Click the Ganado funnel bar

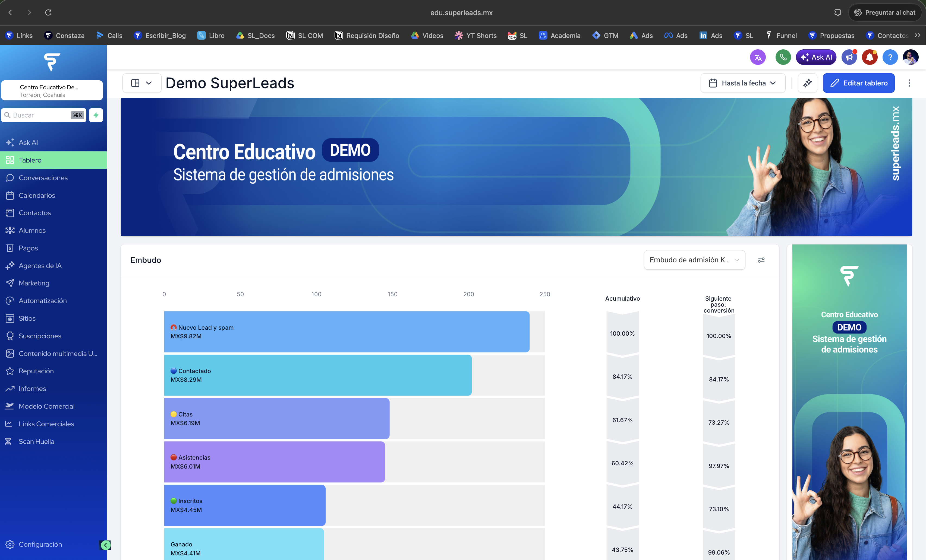(x=244, y=544)
